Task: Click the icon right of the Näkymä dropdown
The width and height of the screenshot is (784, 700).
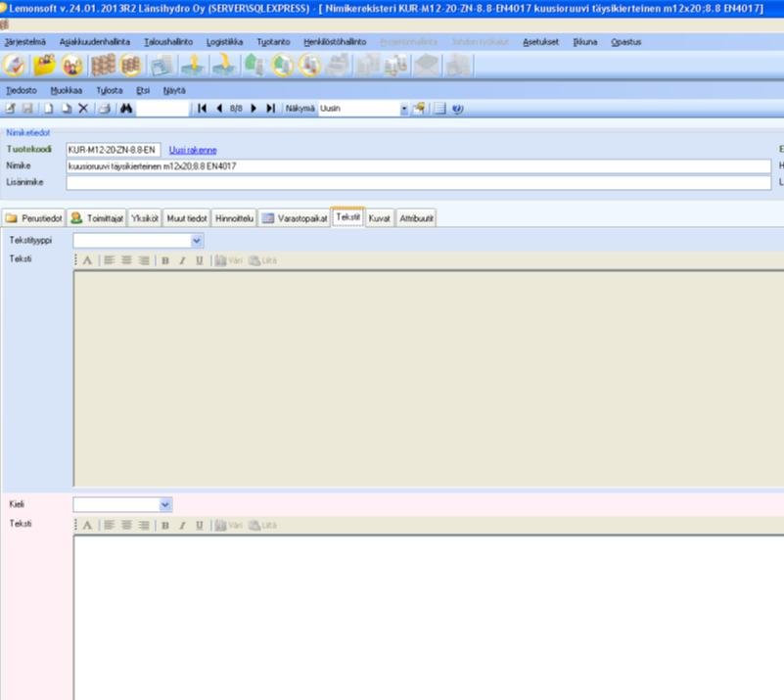Action: pyautogui.click(x=419, y=109)
